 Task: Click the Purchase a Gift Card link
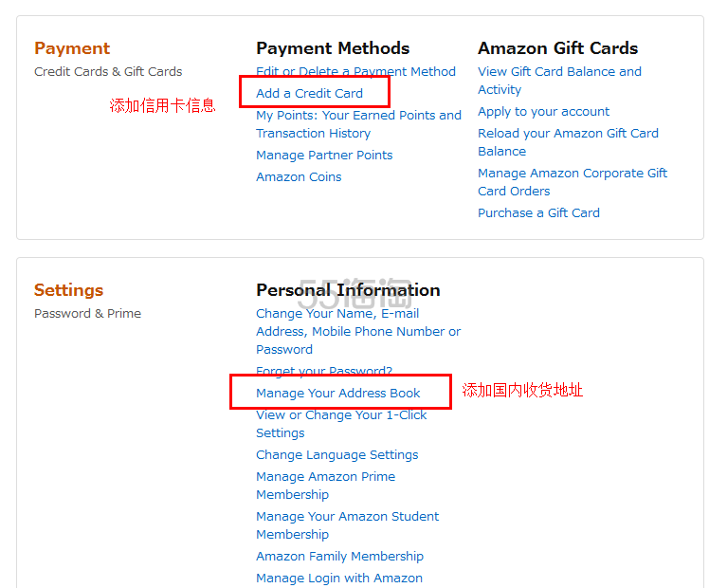[538, 213]
